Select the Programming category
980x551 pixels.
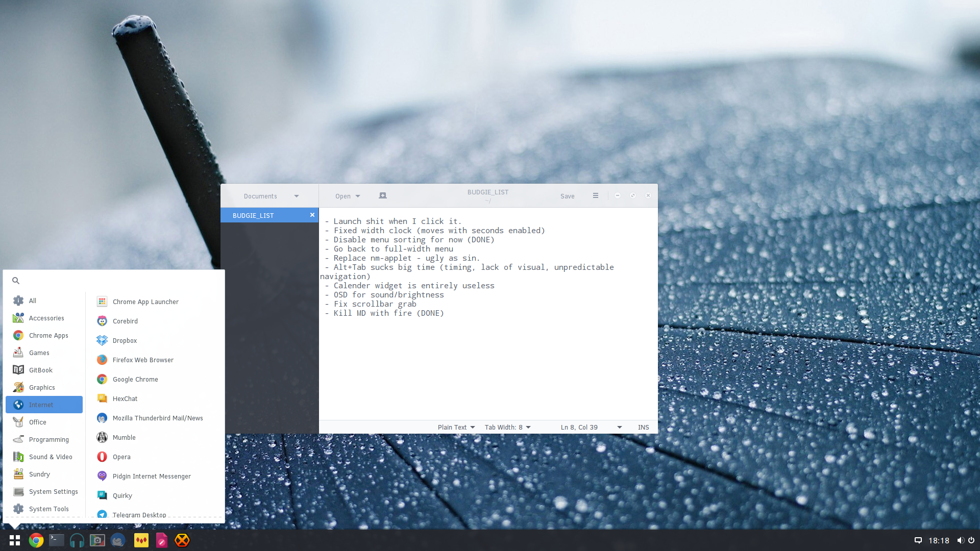click(44, 439)
